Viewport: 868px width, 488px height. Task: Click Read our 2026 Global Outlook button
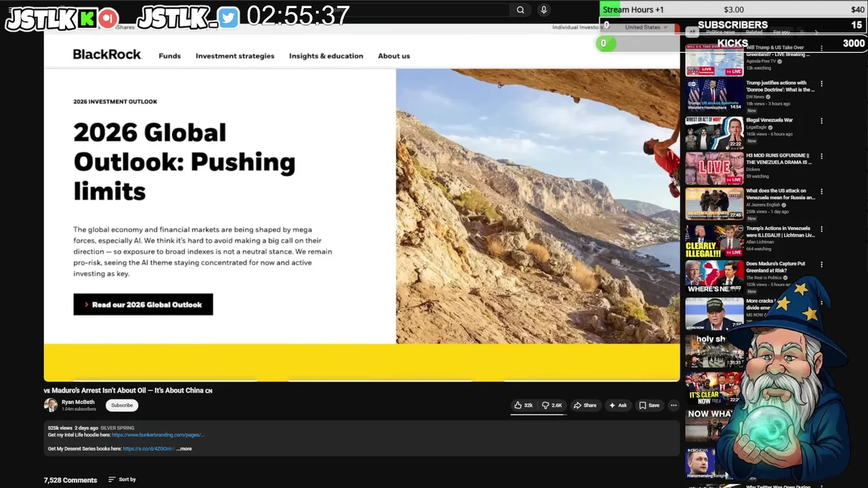tap(143, 304)
